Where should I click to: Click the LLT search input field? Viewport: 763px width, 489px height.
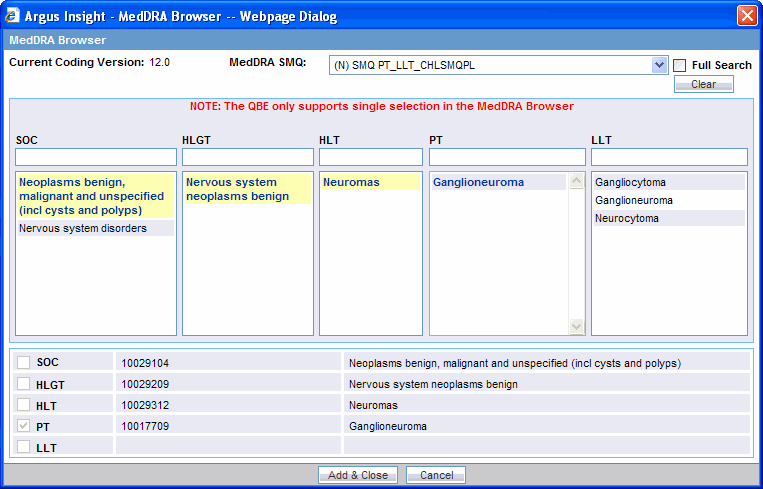coord(669,157)
